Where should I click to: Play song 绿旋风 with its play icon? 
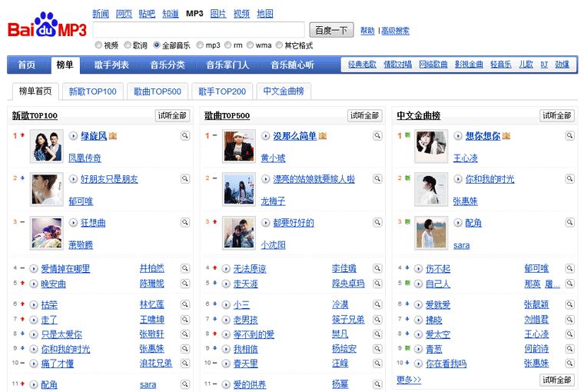73,136
